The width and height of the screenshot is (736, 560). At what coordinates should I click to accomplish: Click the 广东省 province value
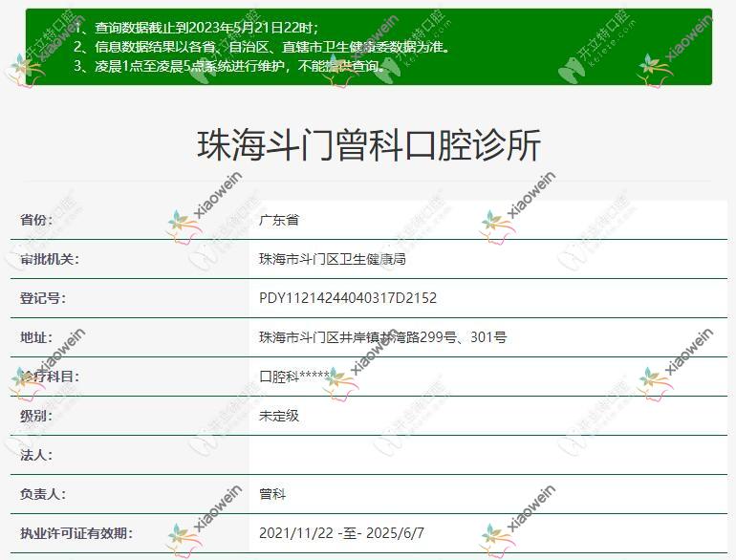click(279, 220)
